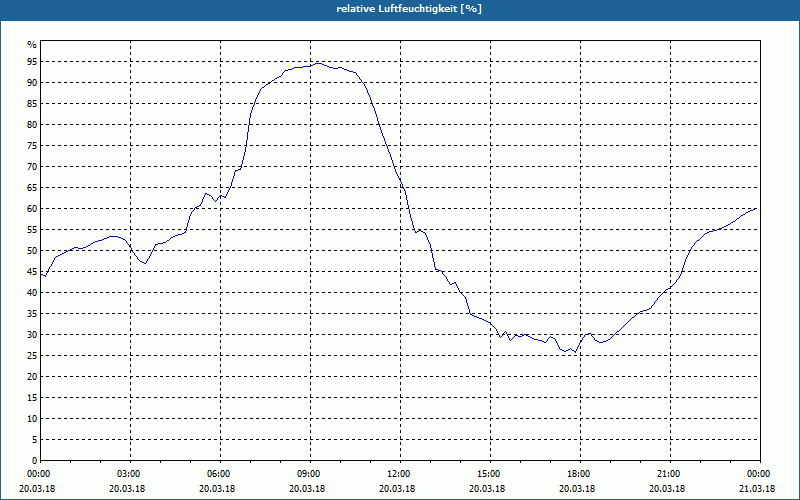Select the 60 y-axis tick label
The width and height of the screenshot is (800, 500).
[x=32, y=209]
